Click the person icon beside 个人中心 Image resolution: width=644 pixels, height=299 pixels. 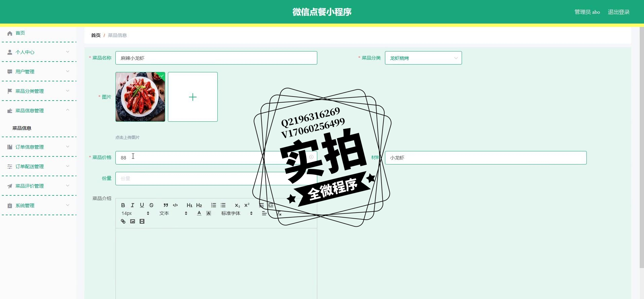10,52
